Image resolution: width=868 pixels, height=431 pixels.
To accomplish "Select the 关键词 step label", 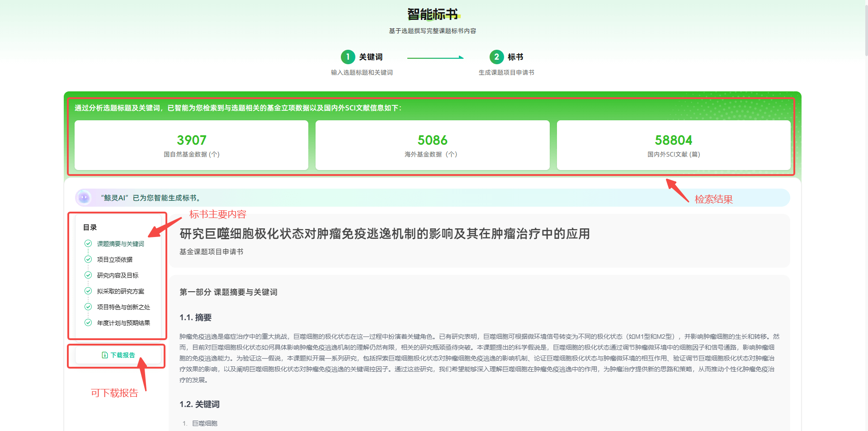I will (371, 57).
